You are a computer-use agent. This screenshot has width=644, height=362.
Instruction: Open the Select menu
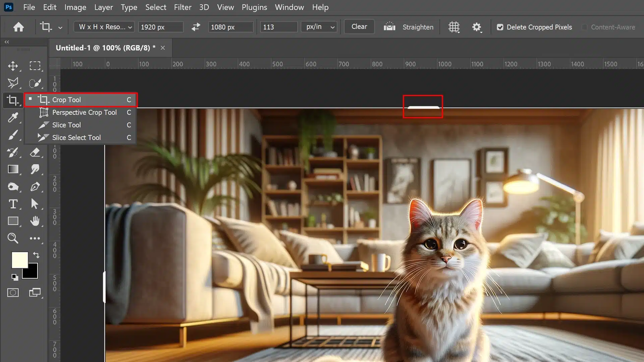[x=156, y=7]
